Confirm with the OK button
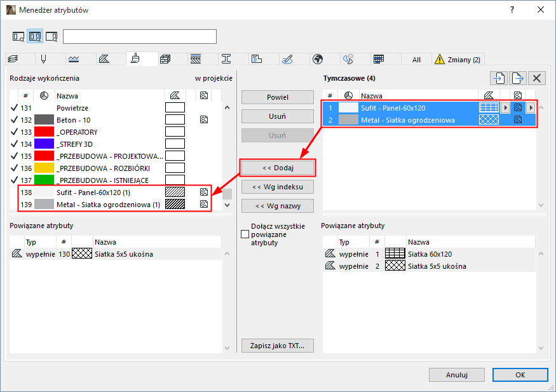Viewport: 556px width, 392px height. click(x=520, y=375)
